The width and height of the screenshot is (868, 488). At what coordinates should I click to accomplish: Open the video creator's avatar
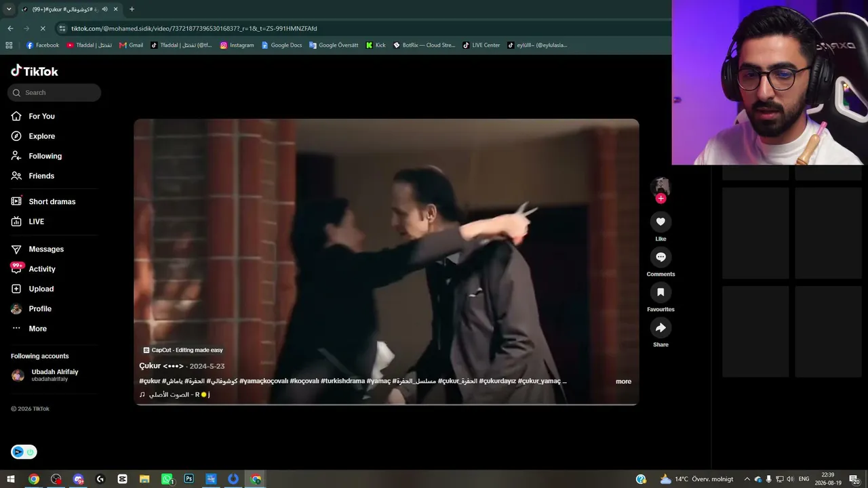pyautogui.click(x=660, y=186)
